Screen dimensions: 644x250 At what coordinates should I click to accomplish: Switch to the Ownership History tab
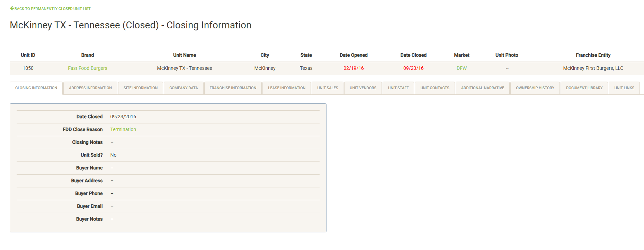click(535, 88)
